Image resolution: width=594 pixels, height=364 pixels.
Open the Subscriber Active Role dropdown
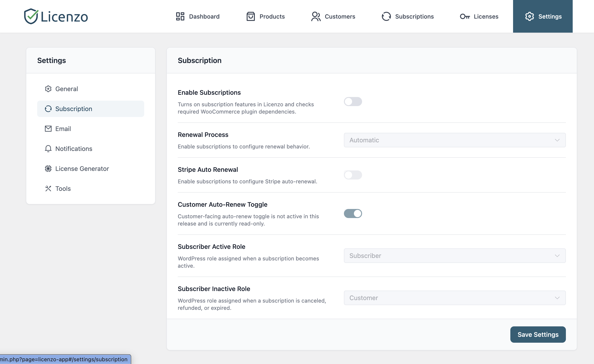pyautogui.click(x=454, y=255)
